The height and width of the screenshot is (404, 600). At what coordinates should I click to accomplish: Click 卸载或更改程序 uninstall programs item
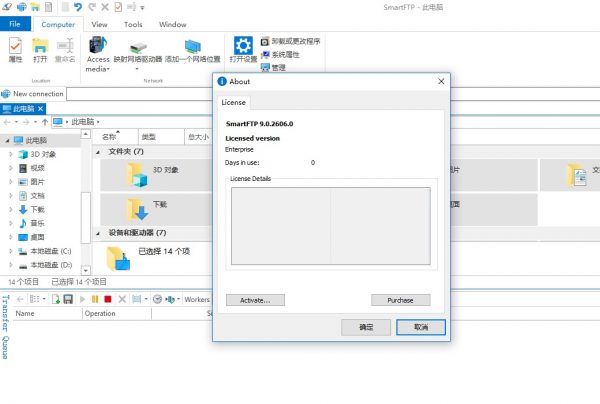(290, 41)
